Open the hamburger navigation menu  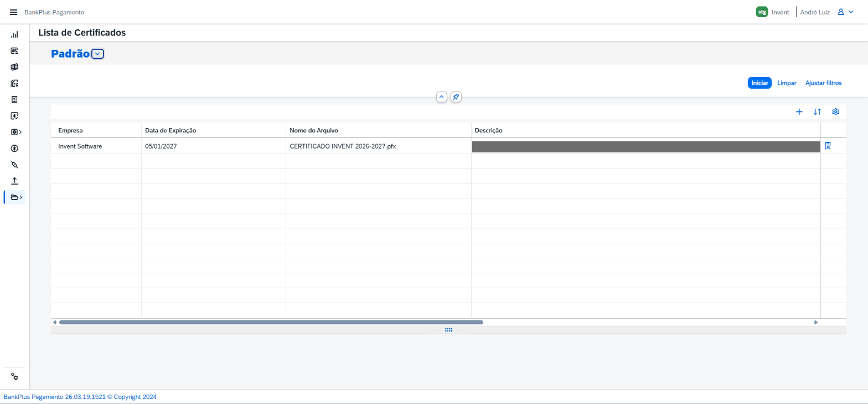(x=14, y=12)
